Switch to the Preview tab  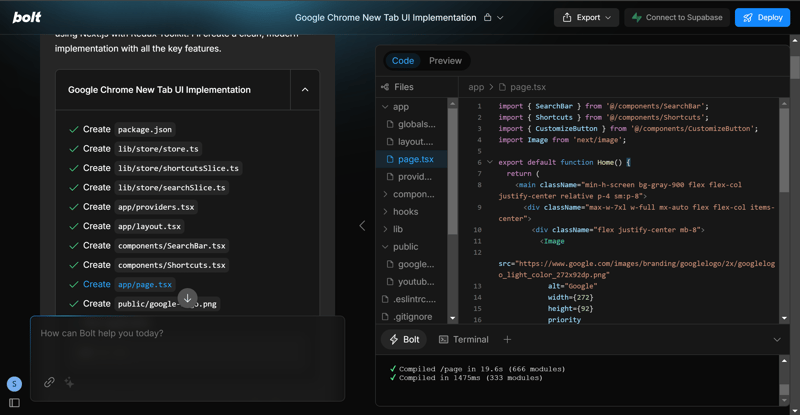pos(445,61)
